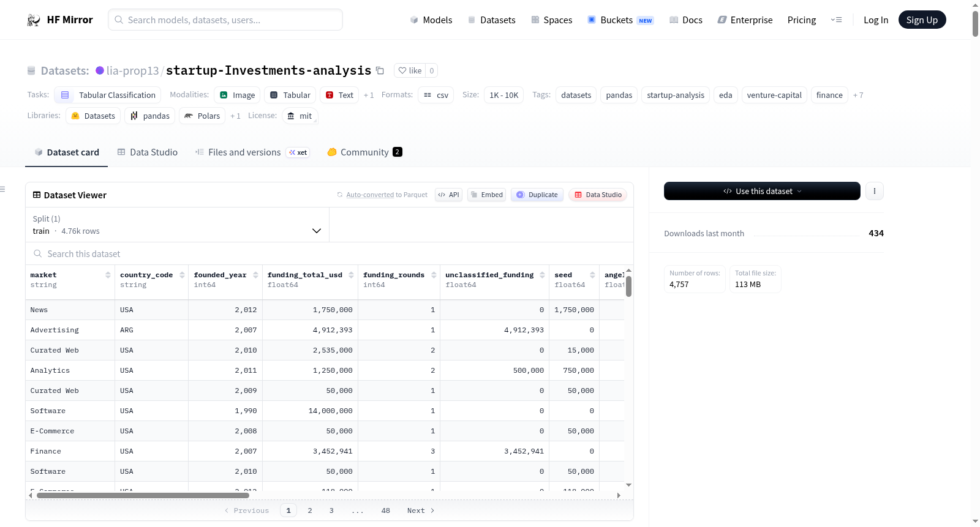
Task: Click the table's vertical scrollbar thumb
Action: [x=628, y=286]
